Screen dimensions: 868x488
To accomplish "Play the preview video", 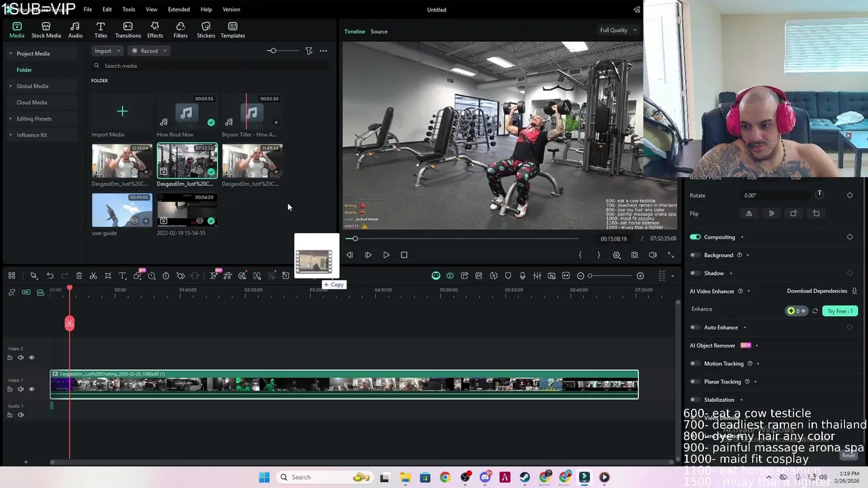I will (x=386, y=255).
